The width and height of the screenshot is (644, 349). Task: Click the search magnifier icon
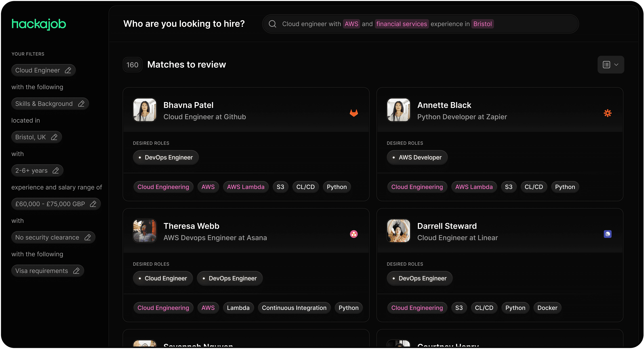tap(272, 24)
